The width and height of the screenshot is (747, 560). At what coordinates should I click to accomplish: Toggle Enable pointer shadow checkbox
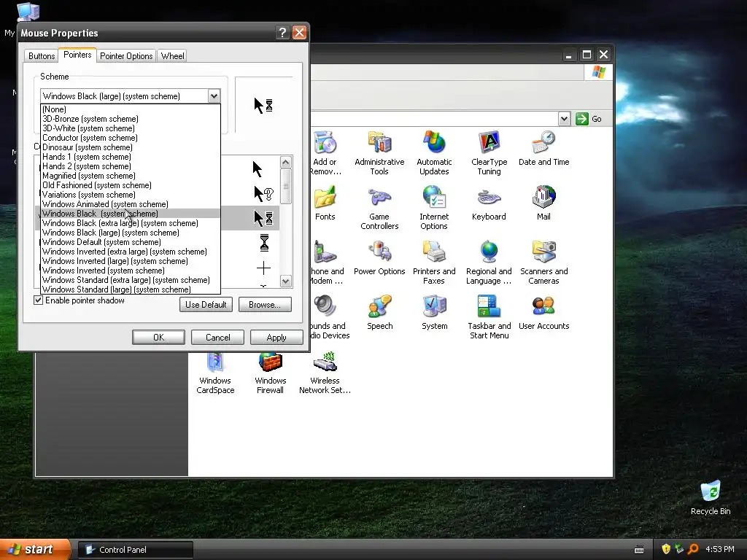coord(39,300)
